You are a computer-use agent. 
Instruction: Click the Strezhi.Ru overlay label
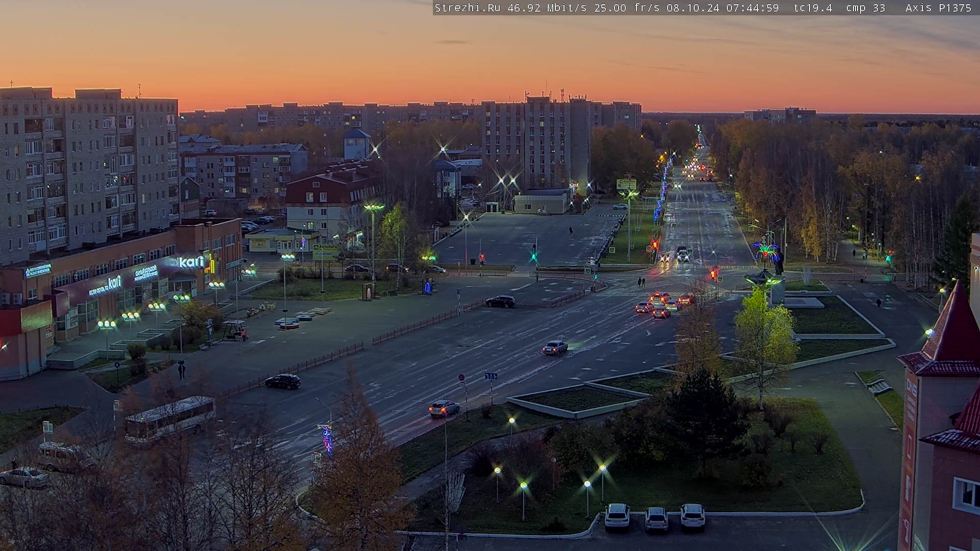click(467, 8)
